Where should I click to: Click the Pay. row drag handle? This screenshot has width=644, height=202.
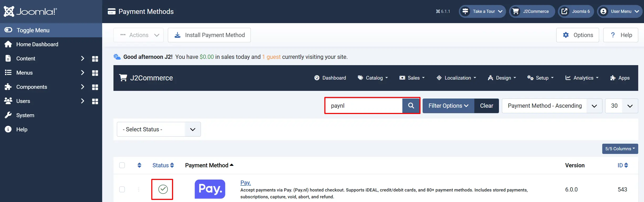coord(139,189)
